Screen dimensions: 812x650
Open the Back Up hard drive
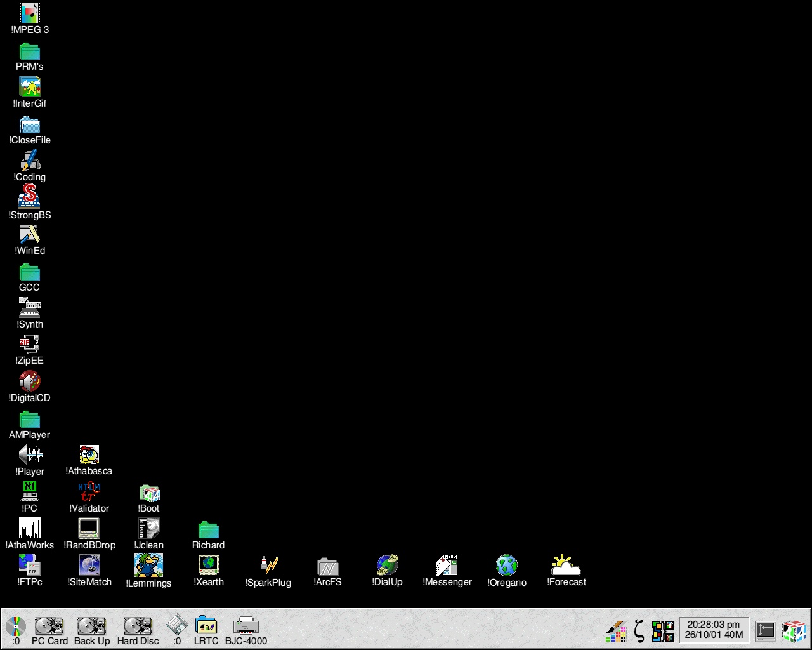(x=92, y=631)
